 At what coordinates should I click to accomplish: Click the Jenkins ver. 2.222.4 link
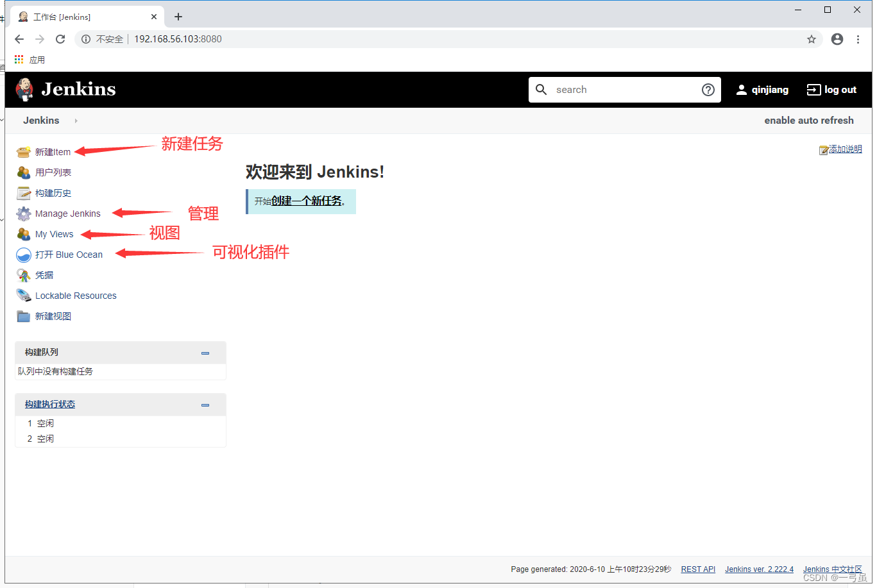(759, 569)
